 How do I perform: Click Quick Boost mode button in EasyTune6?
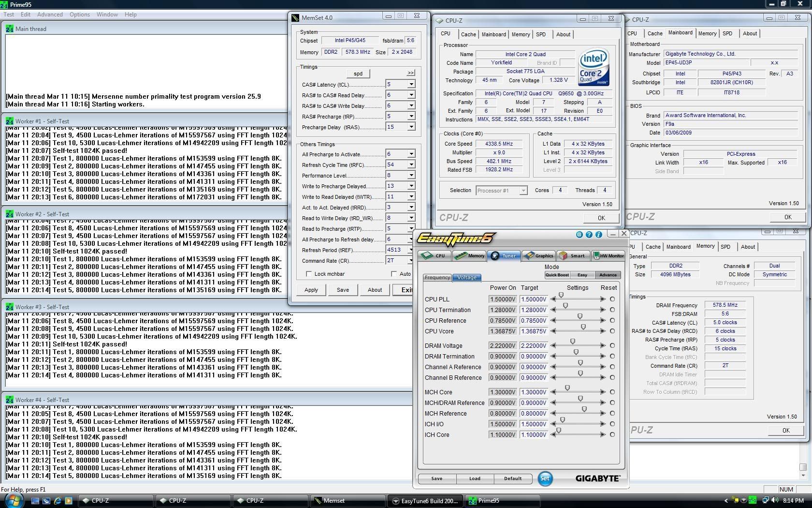coord(557,275)
